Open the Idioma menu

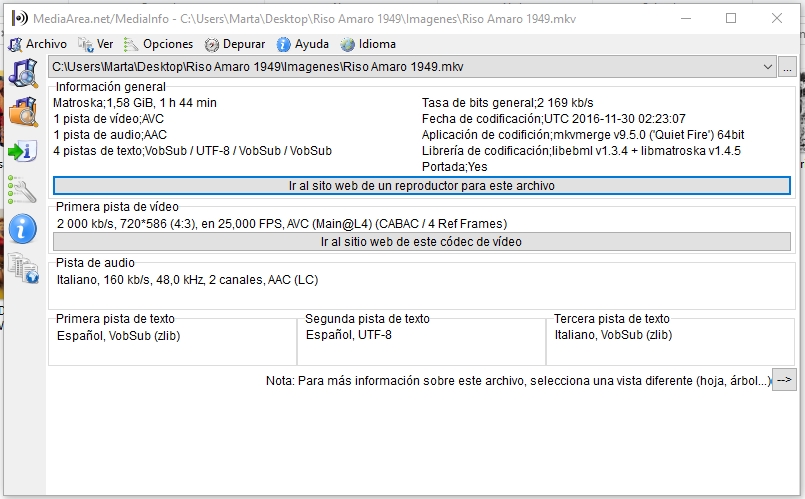(x=368, y=44)
